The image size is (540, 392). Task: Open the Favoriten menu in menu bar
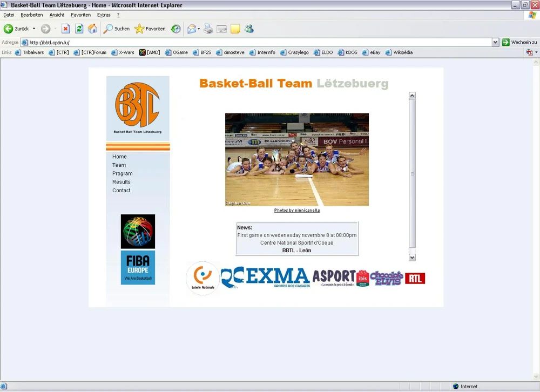(80, 15)
